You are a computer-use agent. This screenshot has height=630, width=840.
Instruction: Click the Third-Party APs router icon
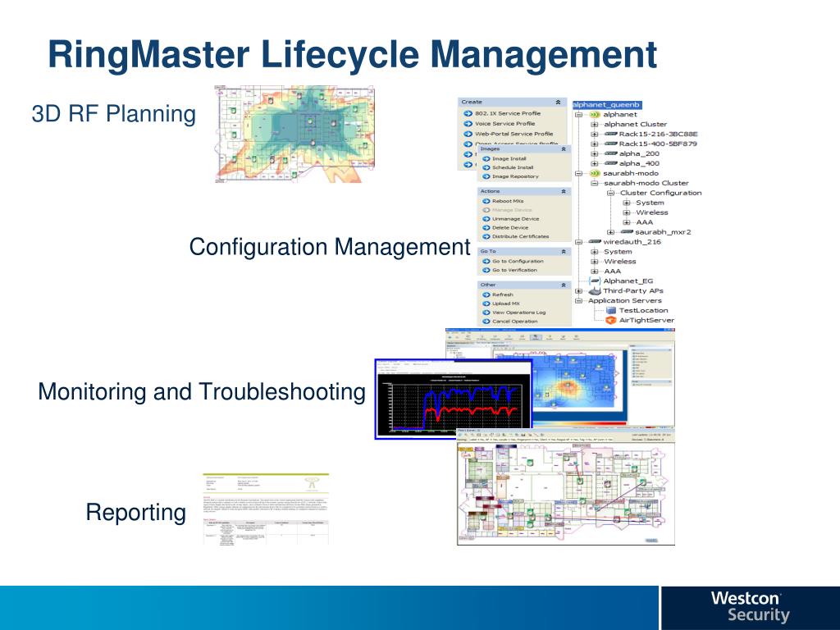point(594,291)
